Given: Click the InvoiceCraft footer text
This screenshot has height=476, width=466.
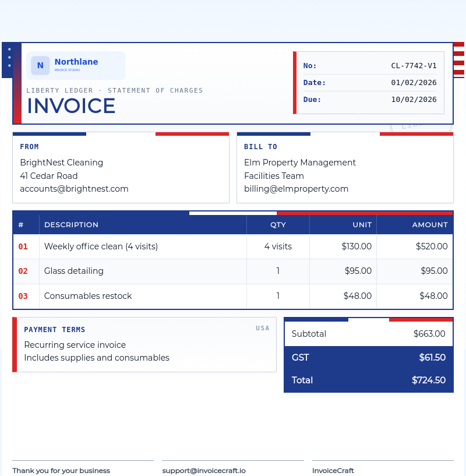Looking at the screenshot, I should pos(333,471).
